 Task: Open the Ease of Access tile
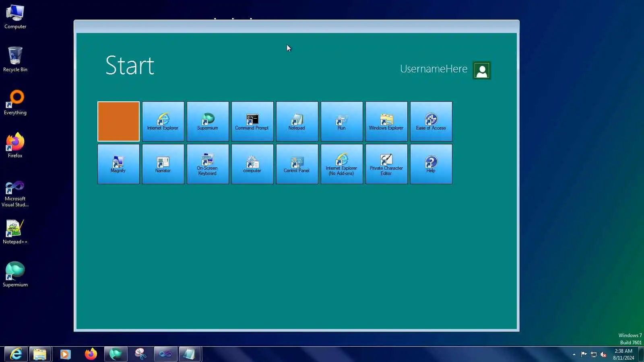(431, 121)
